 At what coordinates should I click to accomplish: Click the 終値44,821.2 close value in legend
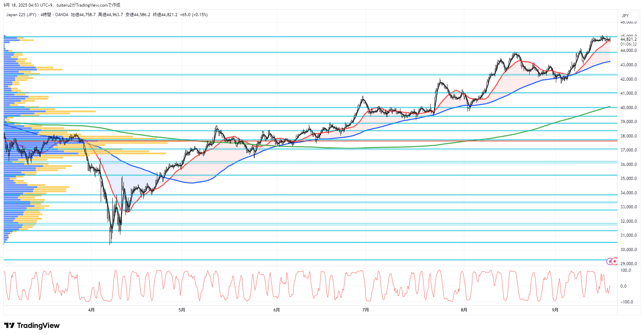(x=165, y=15)
